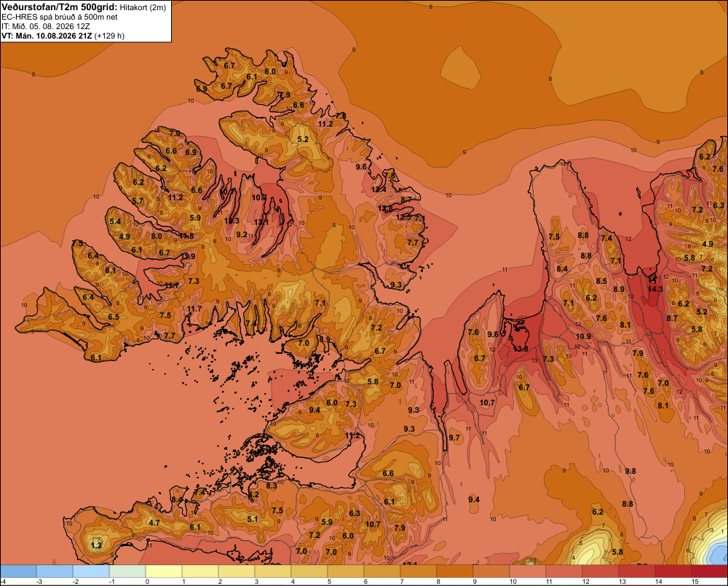Select the legend swatch between -3 and -2
The width and height of the screenshot is (728, 586).
[x=55, y=571]
